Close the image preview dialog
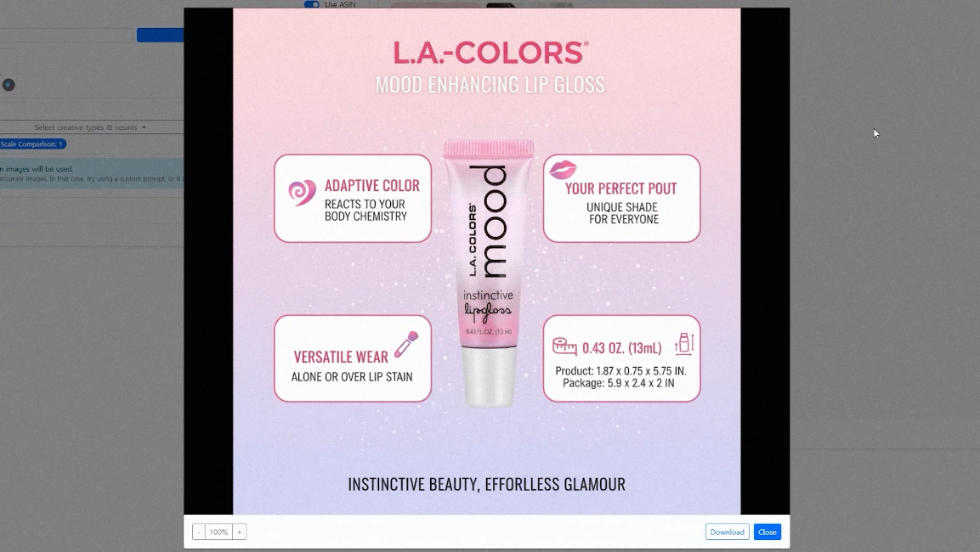980x552 pixels. [x=767, y=532]
